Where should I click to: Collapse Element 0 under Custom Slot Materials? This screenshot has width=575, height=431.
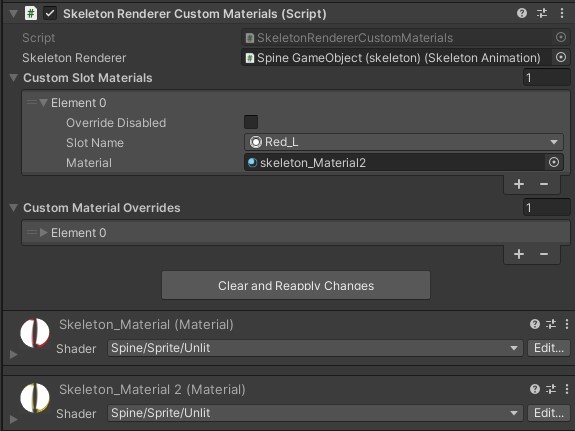(x=43, y=103)
